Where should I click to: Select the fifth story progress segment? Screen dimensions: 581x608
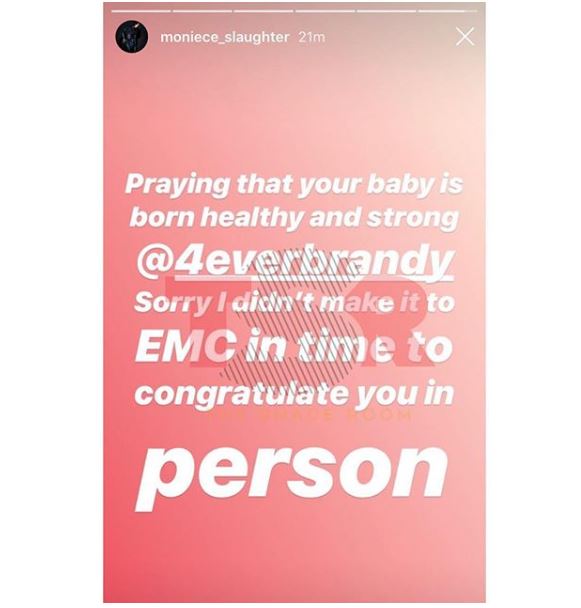(386, 11)
